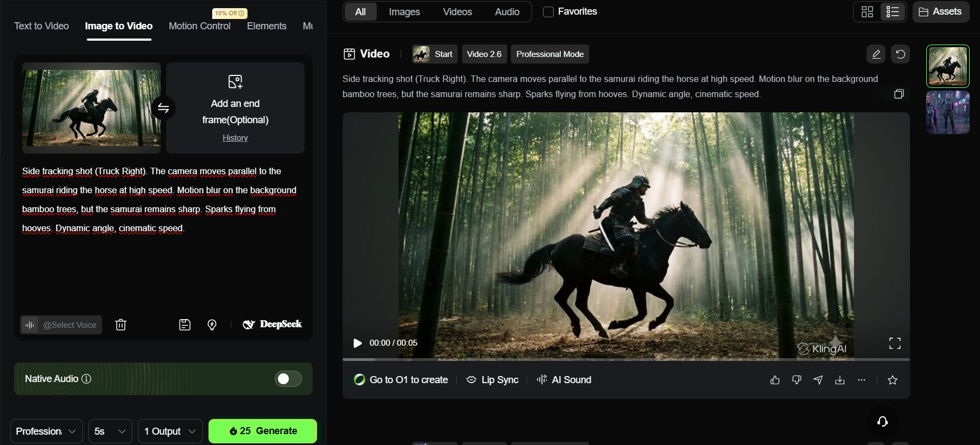Open the 10% Off promo badge
The image size is (980, 445).
pyautogui.click(x=230, y=13)
